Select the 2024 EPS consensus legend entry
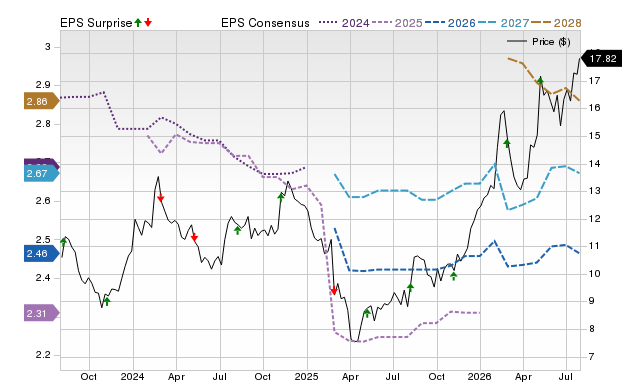 (344, 23)
